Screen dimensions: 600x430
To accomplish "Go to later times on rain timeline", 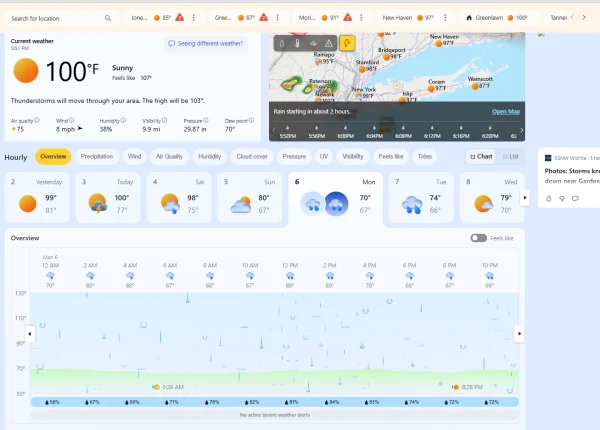I will (x=522, y=130).
